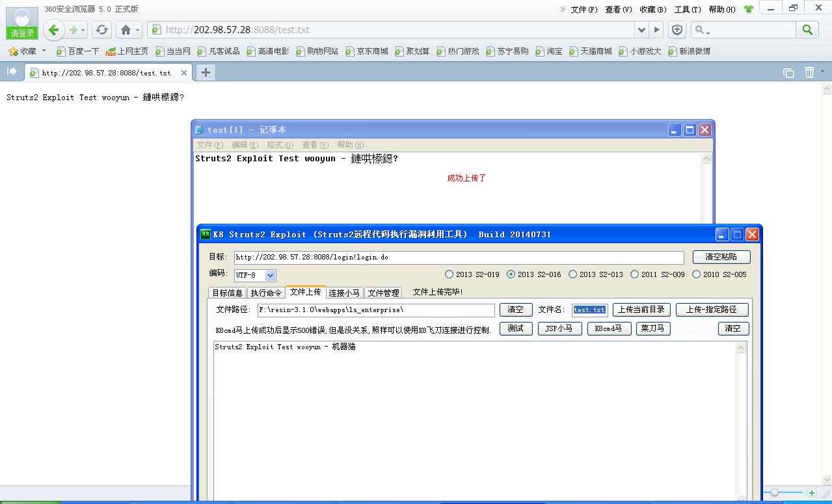Click the K8cmd马 button
This screenshot has height=504, width=832.
coord(609,328)
